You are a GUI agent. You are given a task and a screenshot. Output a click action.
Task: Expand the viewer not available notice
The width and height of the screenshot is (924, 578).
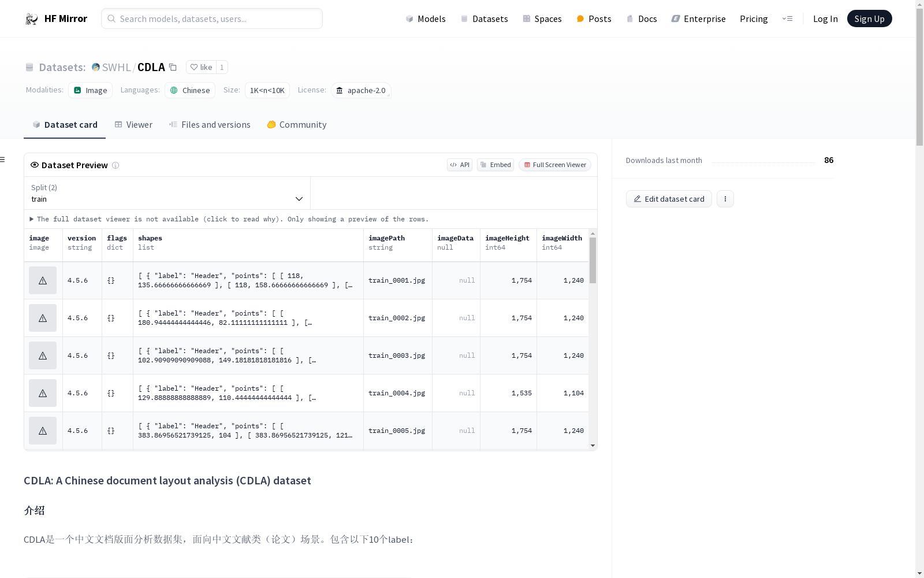tap(229, 219)
